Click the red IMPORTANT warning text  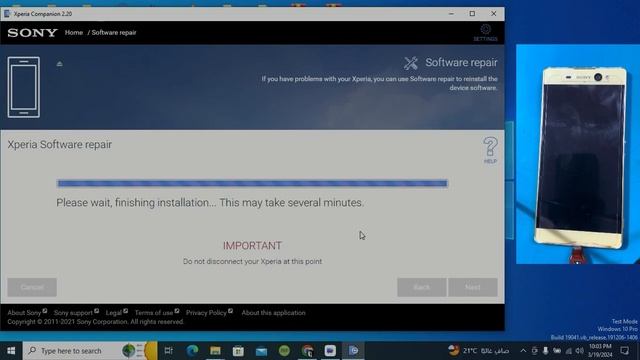pos(252,245)
